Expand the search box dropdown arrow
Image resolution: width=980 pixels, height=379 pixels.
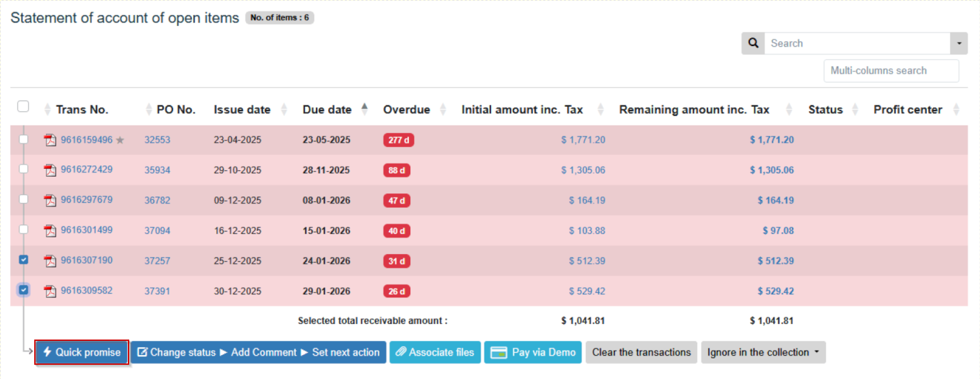coord(959,43)
